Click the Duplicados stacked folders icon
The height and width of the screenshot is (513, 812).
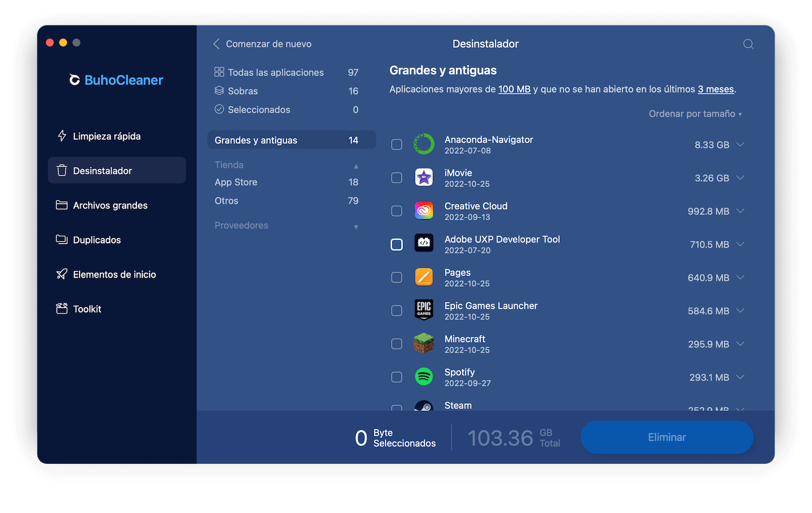pos(62,240)
